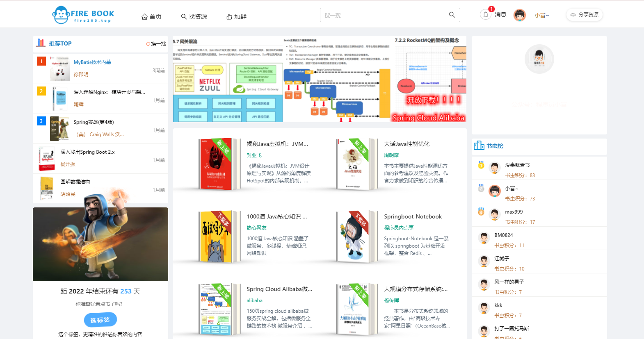Click the gold rank 1 medal icon

coord(481,165)
